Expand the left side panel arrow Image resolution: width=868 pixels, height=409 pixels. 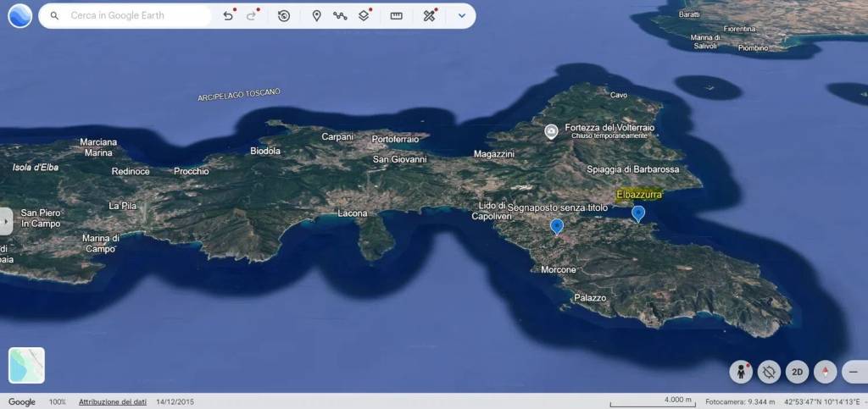click(x=6, y=220)
